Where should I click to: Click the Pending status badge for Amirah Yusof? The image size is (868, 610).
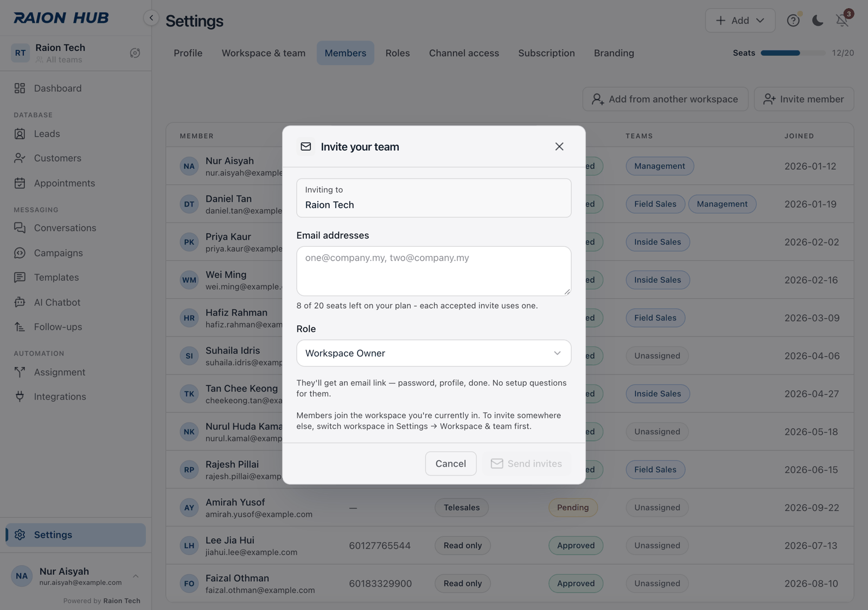pos(573,508)
